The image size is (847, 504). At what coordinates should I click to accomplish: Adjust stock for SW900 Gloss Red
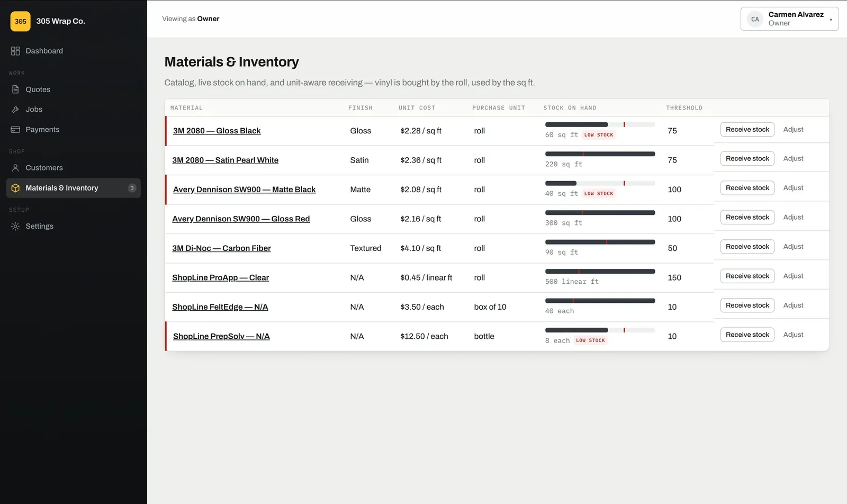[793, 218]
